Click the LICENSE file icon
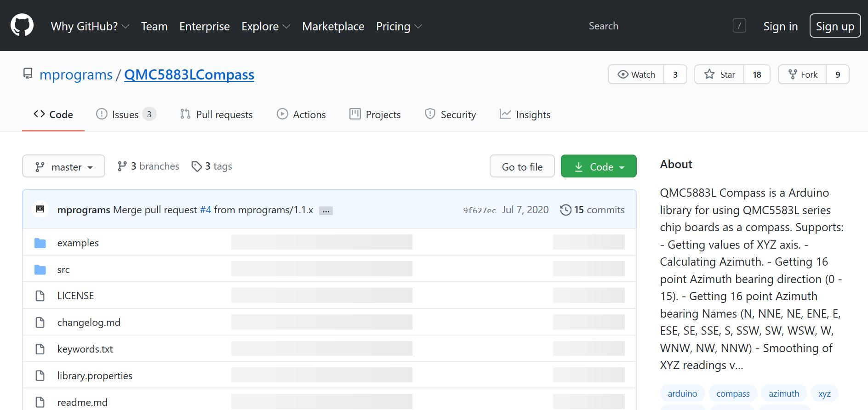 tap(40, 296)
